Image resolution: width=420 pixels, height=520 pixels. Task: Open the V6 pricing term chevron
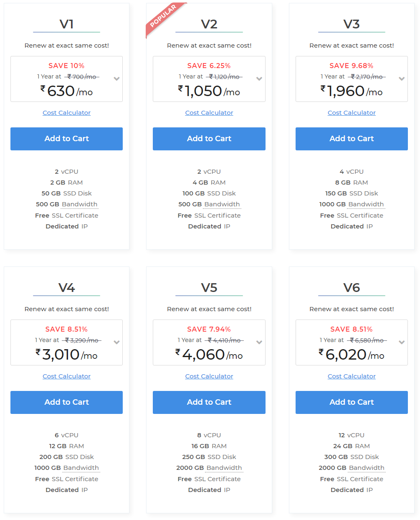click(x=402, y=342)
